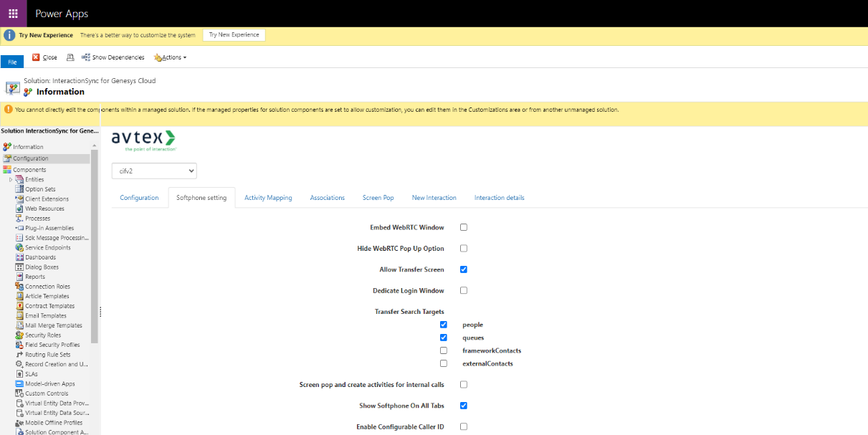Viewport: 868px width, 435px height.
Task: Enable the Embed WebRTC Window checkbox
Action: (464, 227)
